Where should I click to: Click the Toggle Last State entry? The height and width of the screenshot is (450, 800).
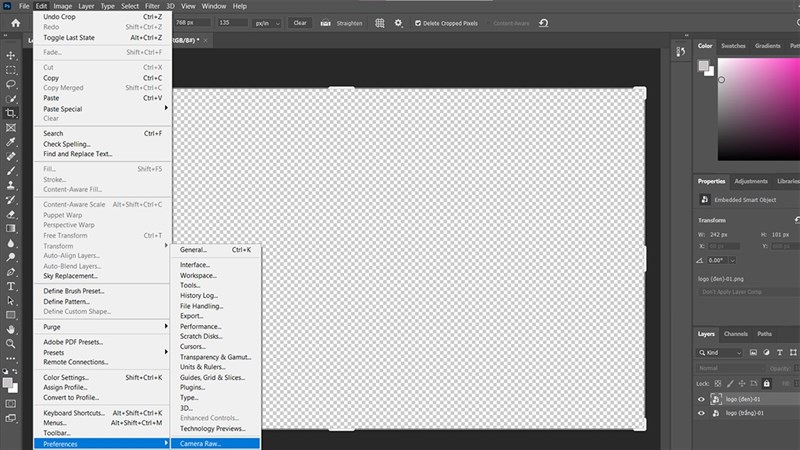[103, 38]
